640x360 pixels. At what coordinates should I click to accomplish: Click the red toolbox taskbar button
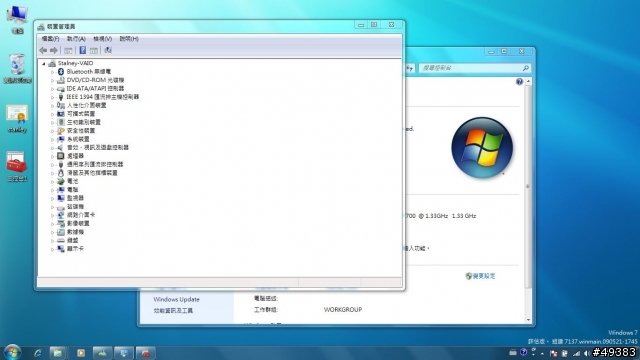coord(146,353)
